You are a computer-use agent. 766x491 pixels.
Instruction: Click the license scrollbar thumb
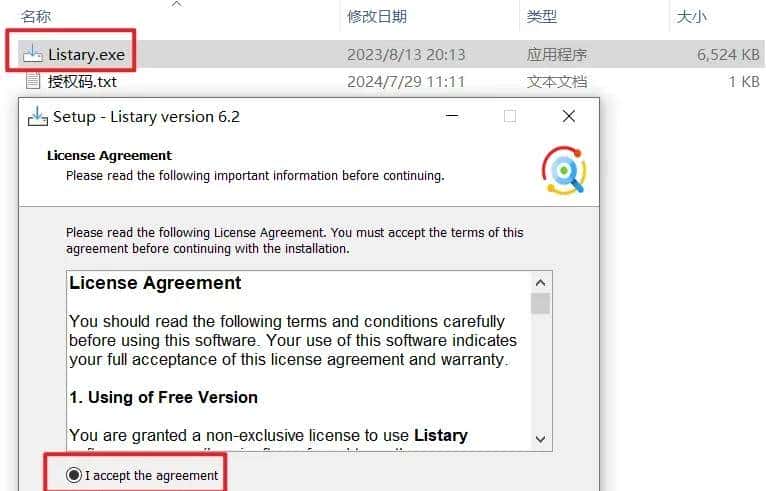click(x=540, y=303)
